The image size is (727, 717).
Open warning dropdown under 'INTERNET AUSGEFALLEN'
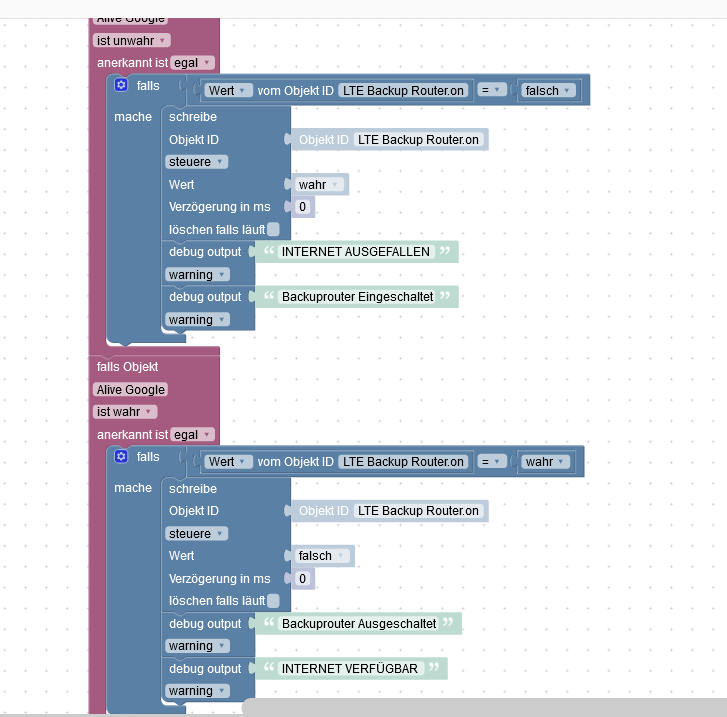(x=198, y=275)
